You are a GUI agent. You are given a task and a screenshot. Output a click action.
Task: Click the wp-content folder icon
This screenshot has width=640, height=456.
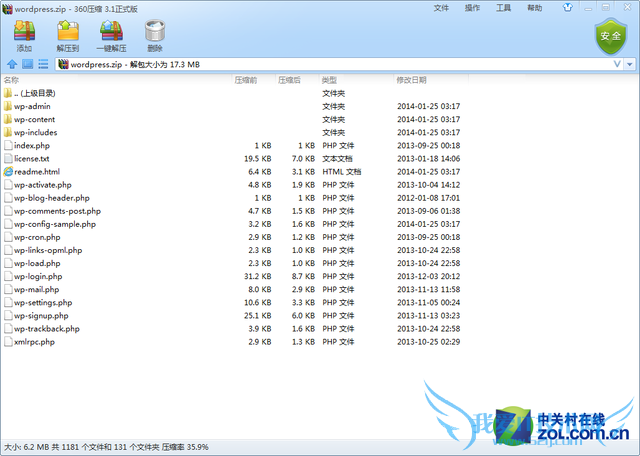click(8, 119)
